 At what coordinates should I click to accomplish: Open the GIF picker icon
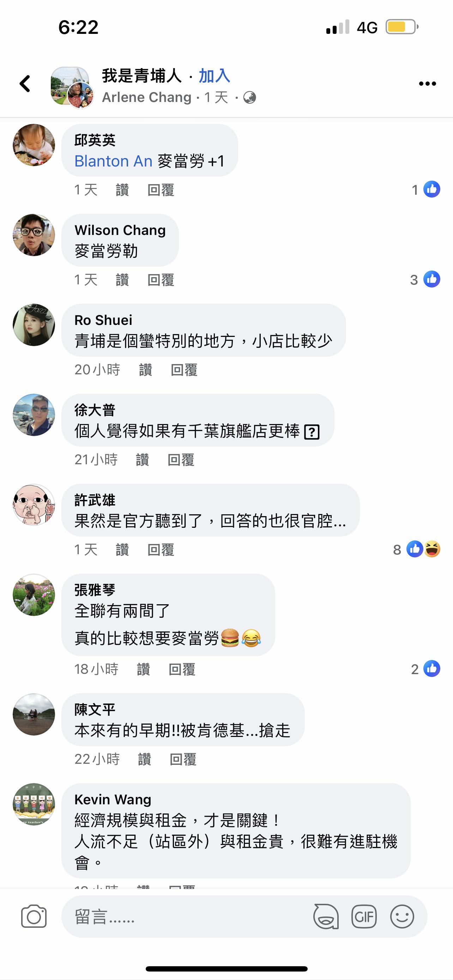(364, 917)
